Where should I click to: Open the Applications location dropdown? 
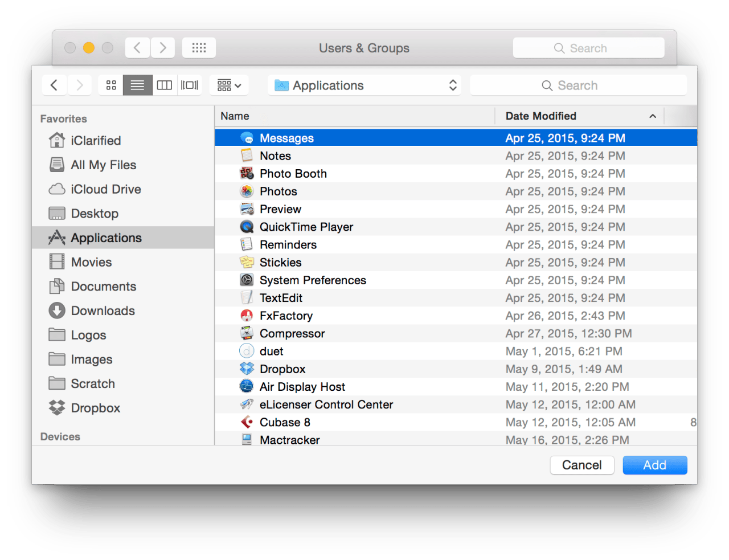coord(364,85)
